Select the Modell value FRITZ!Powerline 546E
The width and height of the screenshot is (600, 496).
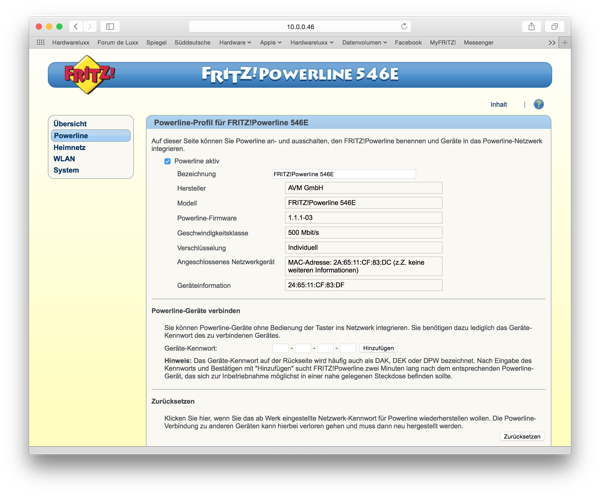tap(364, 203)
